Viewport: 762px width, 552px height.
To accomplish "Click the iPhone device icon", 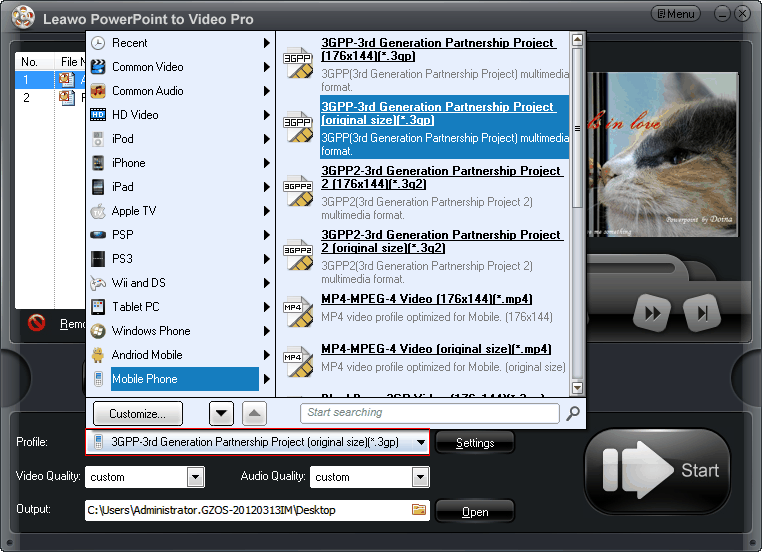I will coord(98,163).
